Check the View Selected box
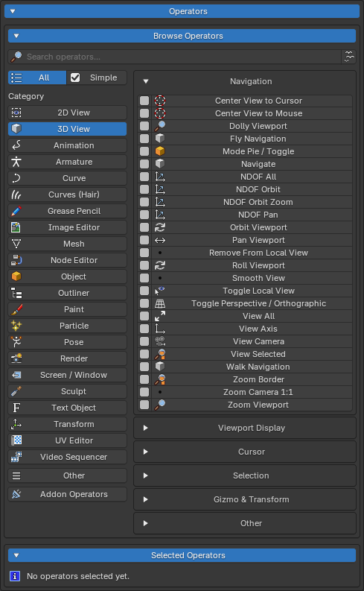The height and width of the screenshot is (591, 364). (144, 354)
